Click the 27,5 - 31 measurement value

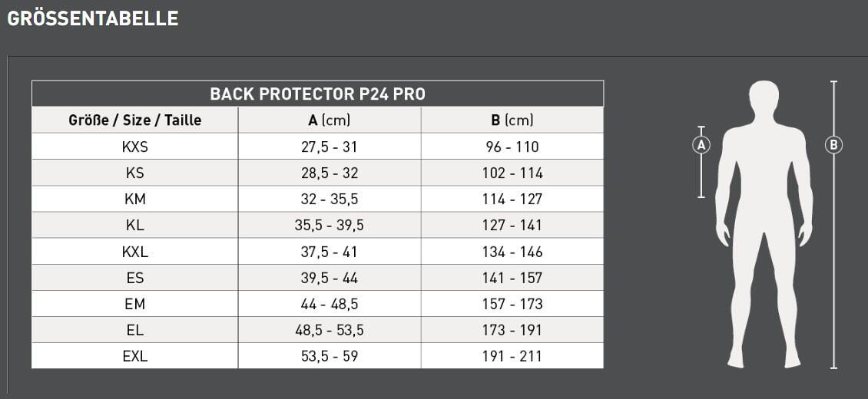(330, 147)
